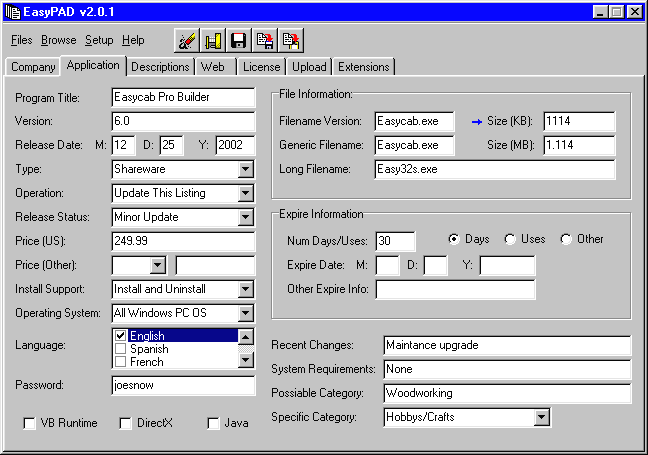Open the Files menu
The width and height of the screenshot is (648, 455).
pyautogui.click(x=21, y=40)
